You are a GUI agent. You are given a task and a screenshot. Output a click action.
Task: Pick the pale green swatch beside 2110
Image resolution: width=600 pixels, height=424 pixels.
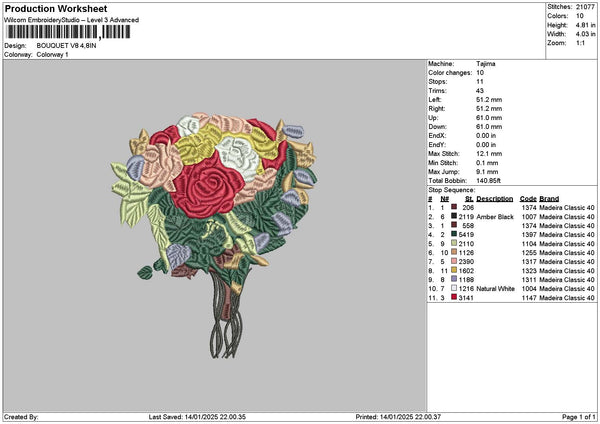[454, 243]
